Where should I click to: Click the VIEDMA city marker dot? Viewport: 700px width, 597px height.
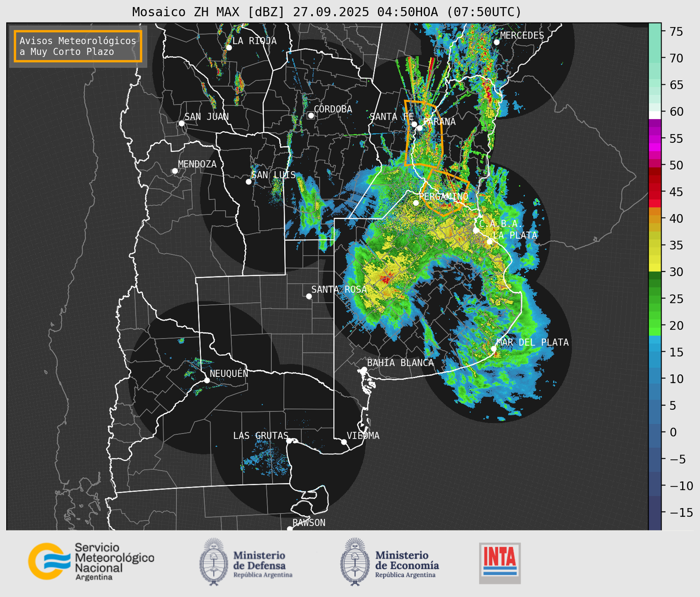[344, 442]
